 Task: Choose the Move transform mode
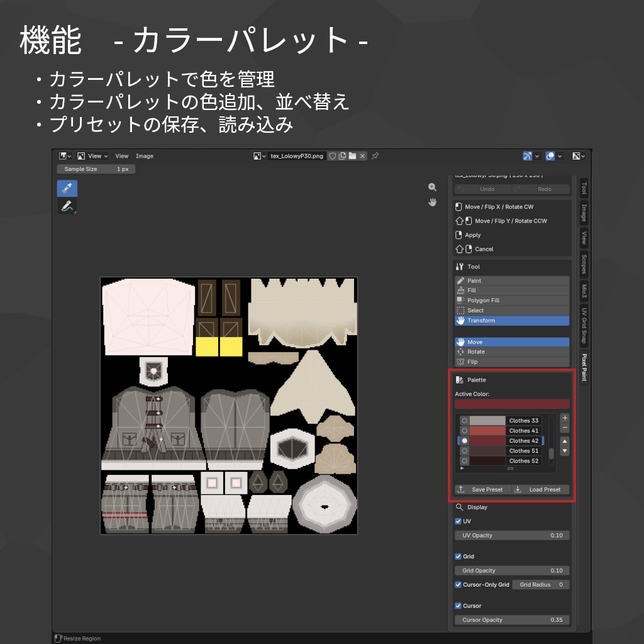coord(512,342)
